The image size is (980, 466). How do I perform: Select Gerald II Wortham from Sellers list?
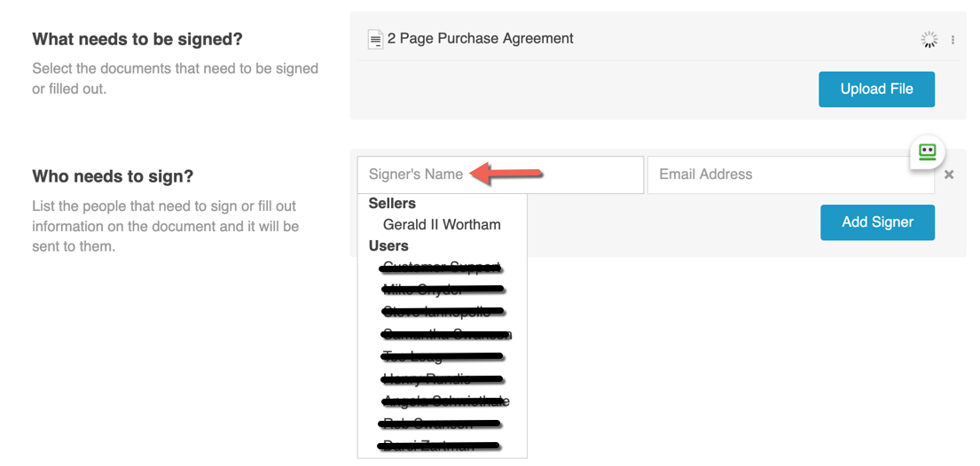point(442,225)
